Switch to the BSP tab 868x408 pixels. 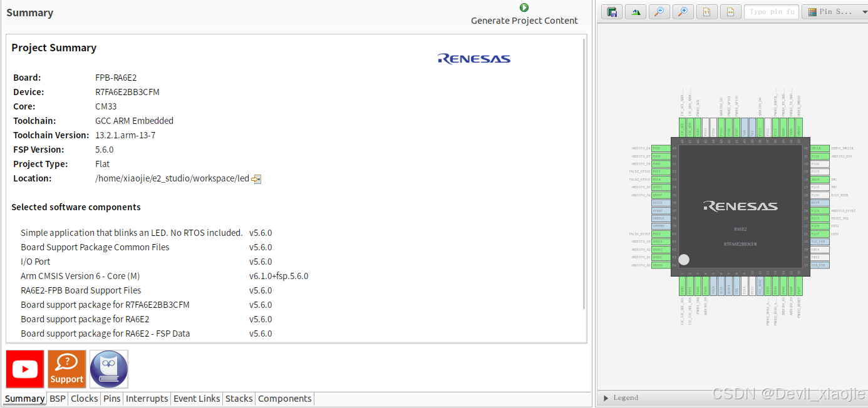[x=58, y=399]
